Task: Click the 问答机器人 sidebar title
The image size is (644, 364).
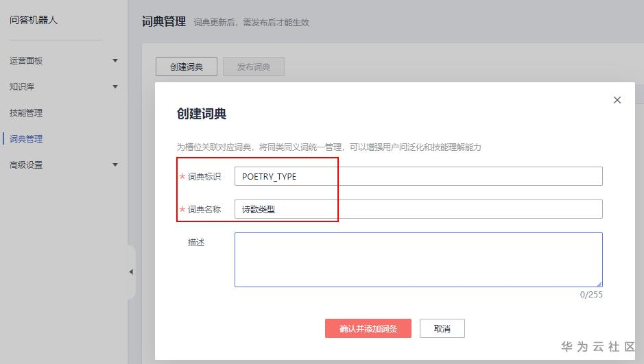Action: click(34, 21)
